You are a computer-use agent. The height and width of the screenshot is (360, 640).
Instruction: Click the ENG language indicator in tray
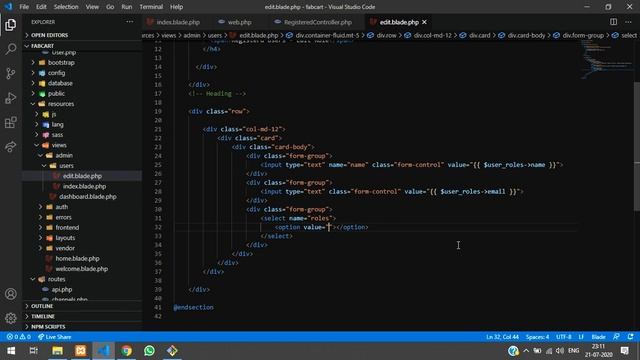[x=573, y=351]
